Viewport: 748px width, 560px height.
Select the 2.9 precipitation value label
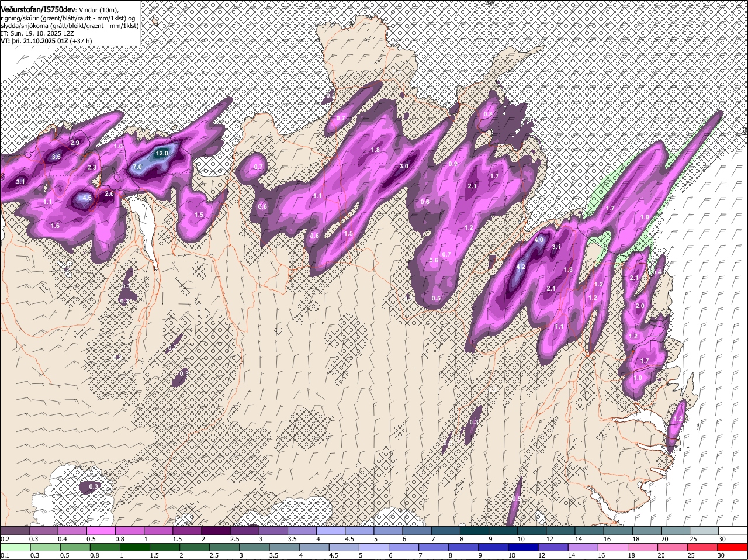(75, 143)
